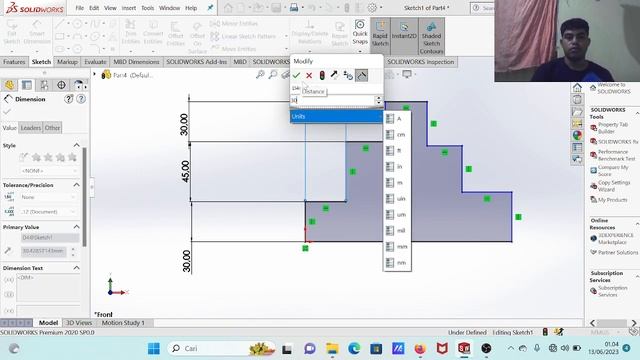Click the PropertyManager tab icon
The height and width of the screenshot is (360, 640).
(27, 85)
